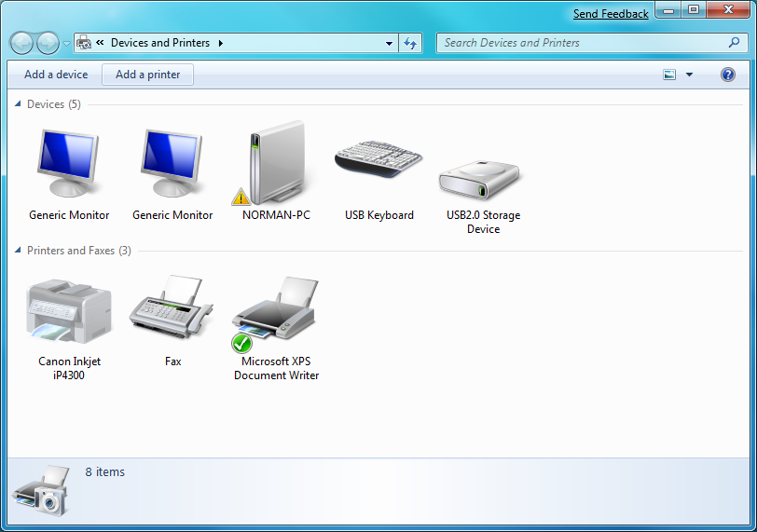
Task: Select the second Generic Monitor icon
Action: (x=172, y=164)
